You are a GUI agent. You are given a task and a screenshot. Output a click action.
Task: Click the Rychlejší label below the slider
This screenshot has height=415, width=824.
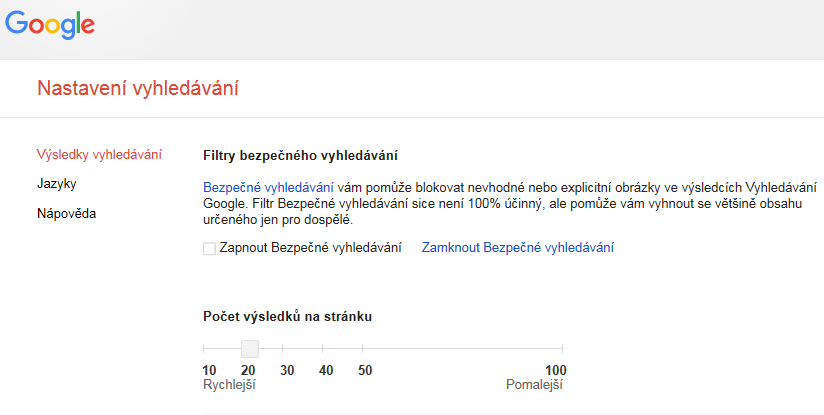point(229,385)
